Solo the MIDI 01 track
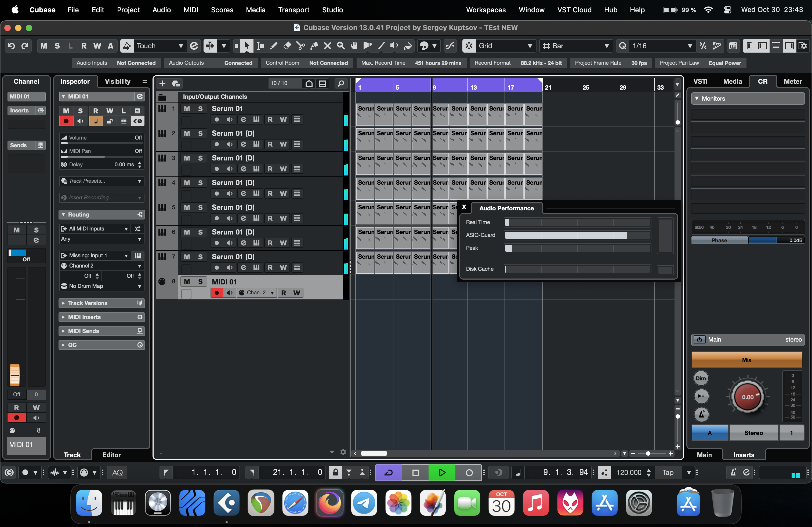 200,281
